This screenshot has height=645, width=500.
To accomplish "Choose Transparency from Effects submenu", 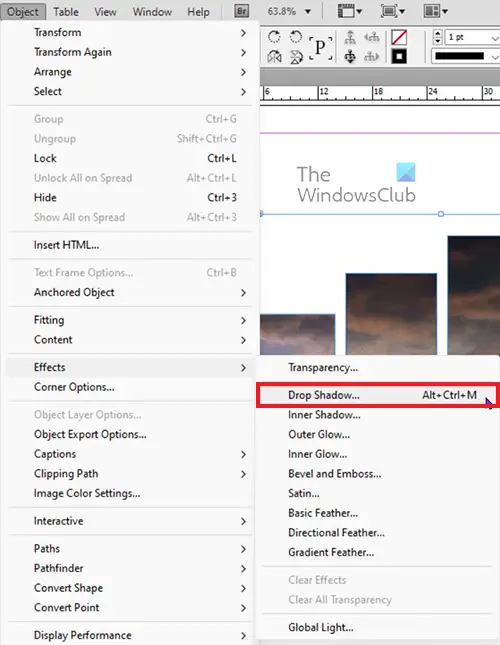I will tap(377, 367).
